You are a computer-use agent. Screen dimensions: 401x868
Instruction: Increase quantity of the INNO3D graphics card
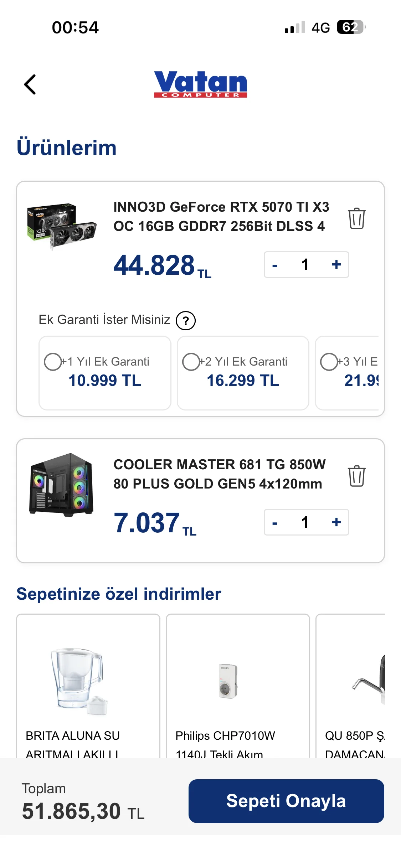pos(336,265)
